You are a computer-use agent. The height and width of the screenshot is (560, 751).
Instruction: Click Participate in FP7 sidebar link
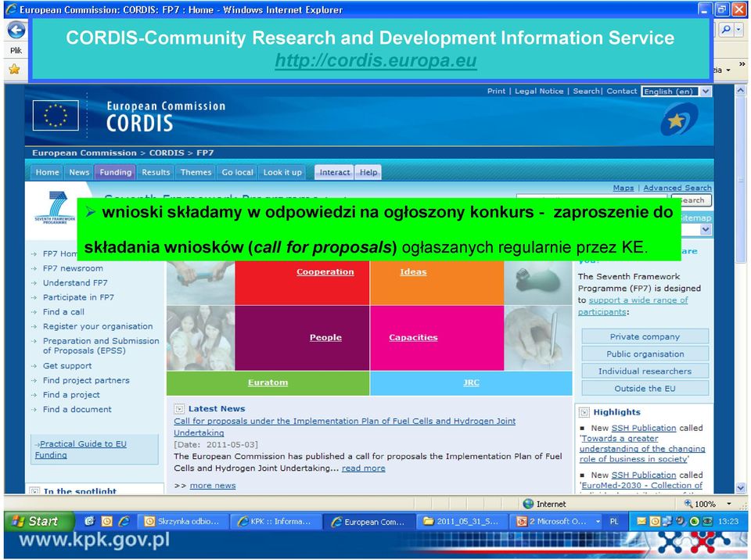(x=78, y=297)
